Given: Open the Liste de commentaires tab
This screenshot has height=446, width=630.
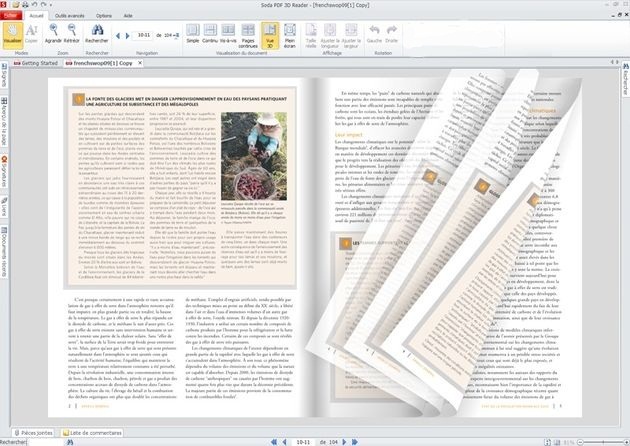Looking at the screenshot, I should (x=92, y=433).
